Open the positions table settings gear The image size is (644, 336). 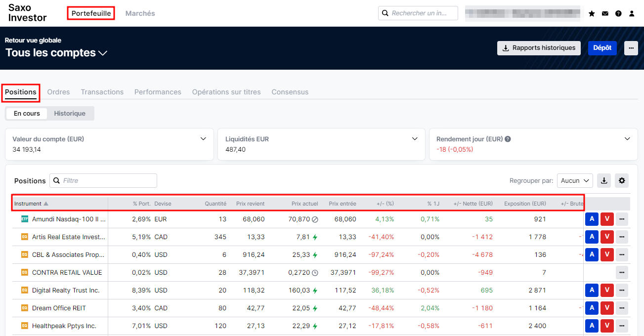coord(622,181)
